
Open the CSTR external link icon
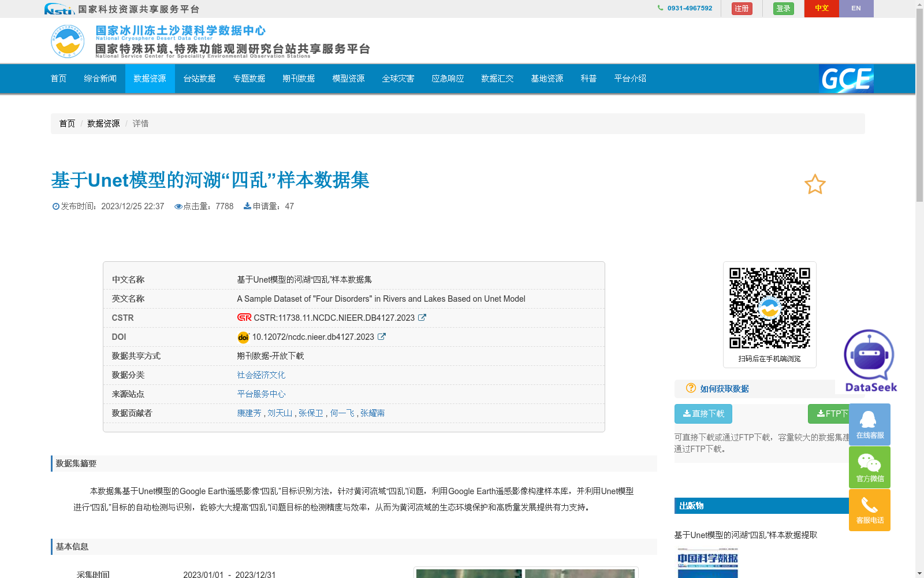pyautogui.click(x=422, y=317)
